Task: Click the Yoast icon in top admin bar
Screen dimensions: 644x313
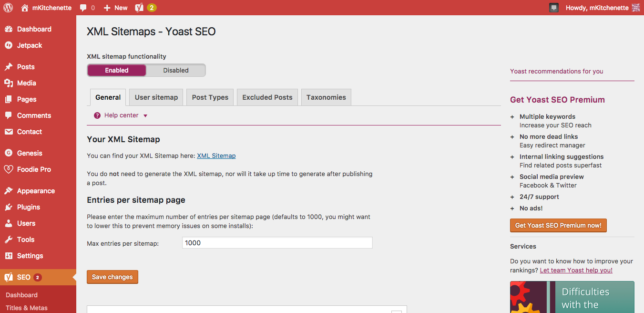Action: coord(139,8)
